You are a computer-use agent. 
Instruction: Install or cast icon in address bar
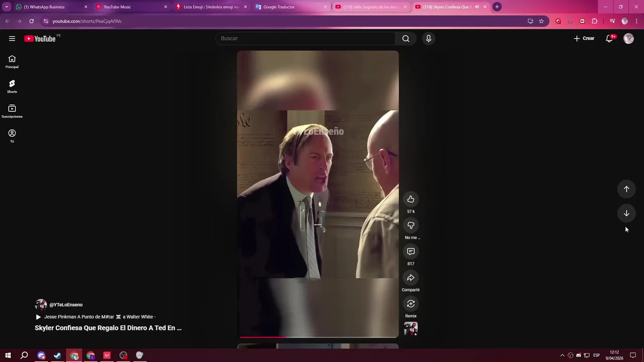pos(530,21)
